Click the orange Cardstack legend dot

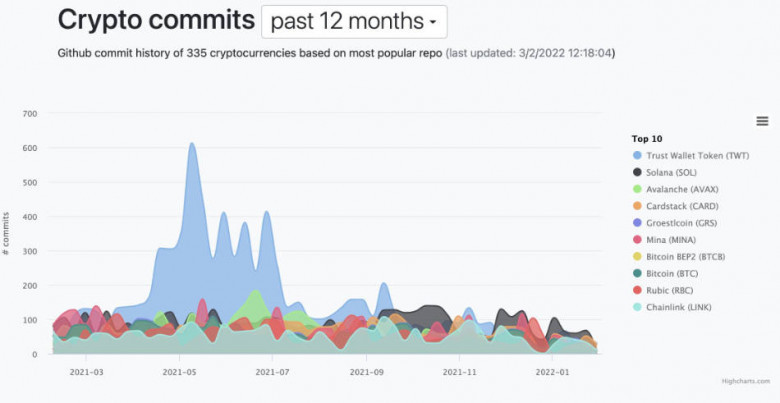pyautogui.click(x=637, y=206)
